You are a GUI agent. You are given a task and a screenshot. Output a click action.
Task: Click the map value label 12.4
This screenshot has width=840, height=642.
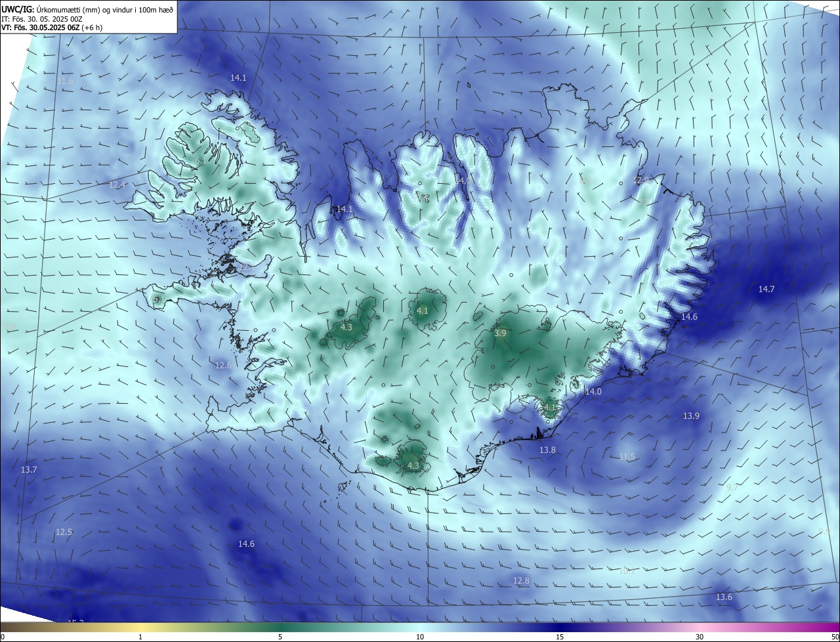click(x=117, y=185)
